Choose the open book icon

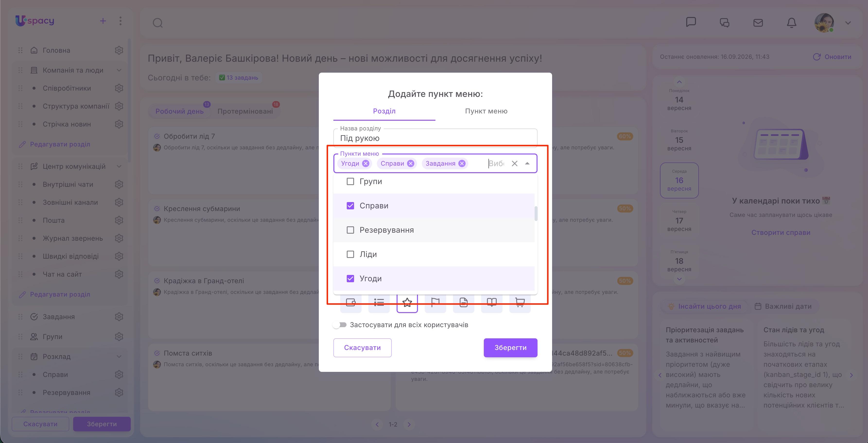(x=492, y=302)
